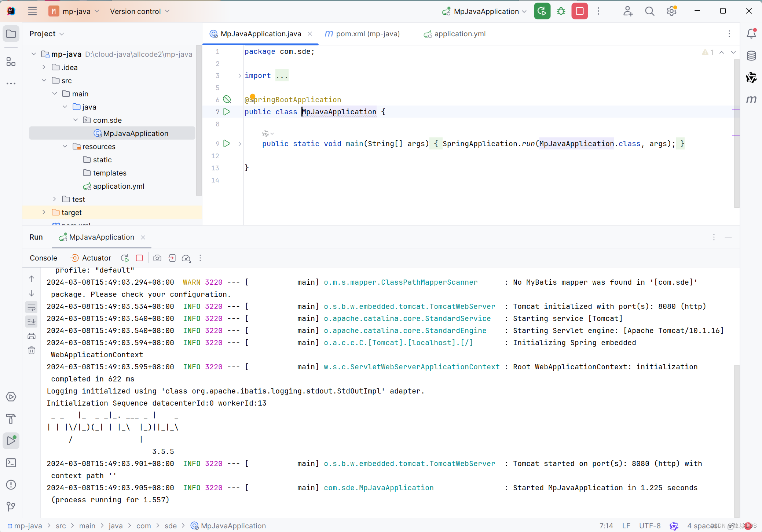This screenshot has width=762, height=532.
Task: Open the Maven tool window
Action: coord(751,100)
